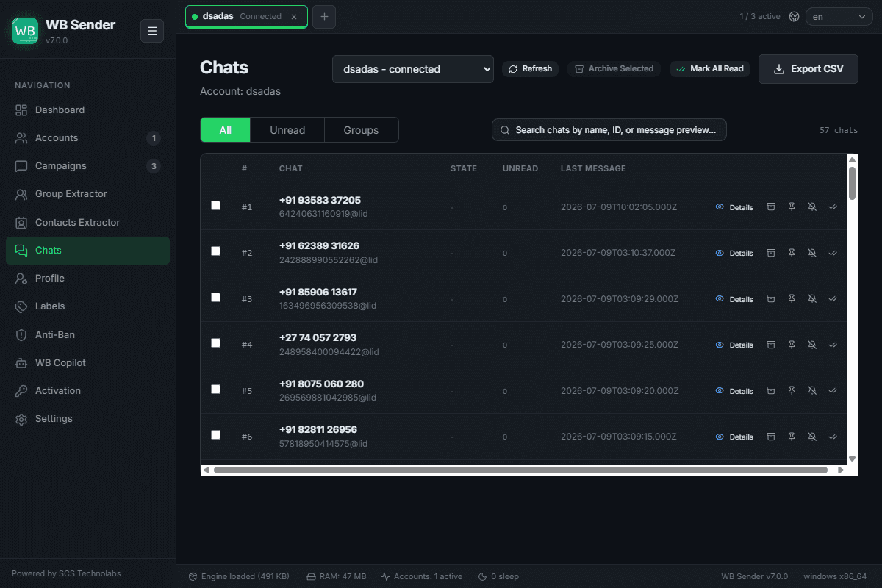The image size is (882, 588).
Task: View Details for chat +27 74 057 2793
Action: [734, 345]
